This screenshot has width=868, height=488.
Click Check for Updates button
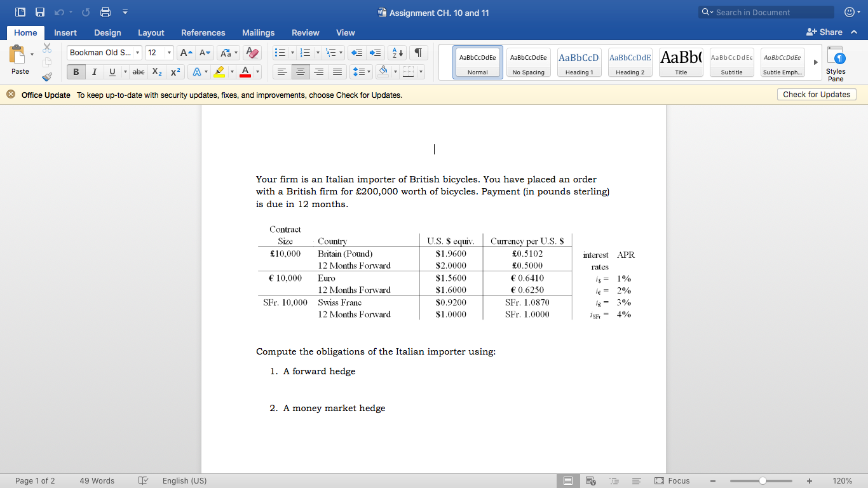817,95
